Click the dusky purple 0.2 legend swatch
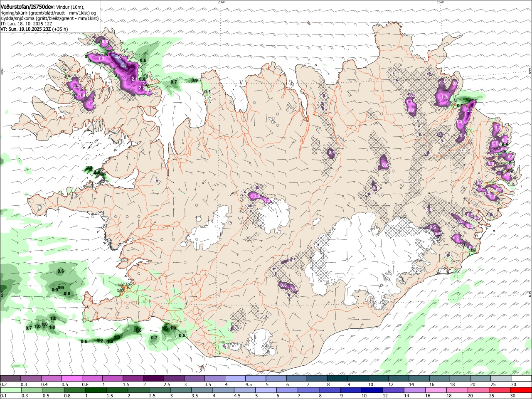The height and width of the screenshot is (399, 532). 10,379
